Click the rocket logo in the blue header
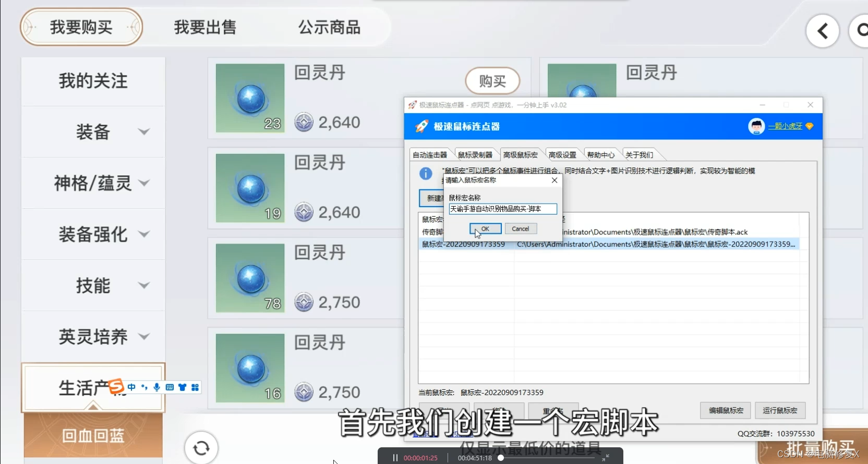 click(421, 126)
